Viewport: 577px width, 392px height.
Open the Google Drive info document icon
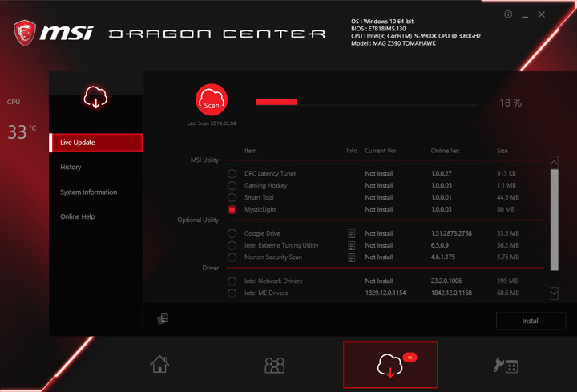(352, 234)
